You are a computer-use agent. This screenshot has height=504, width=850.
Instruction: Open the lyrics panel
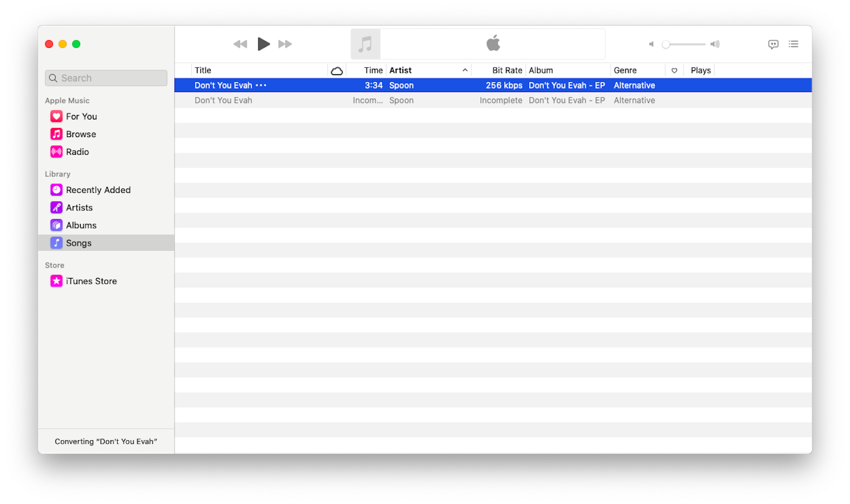point(773,44)
